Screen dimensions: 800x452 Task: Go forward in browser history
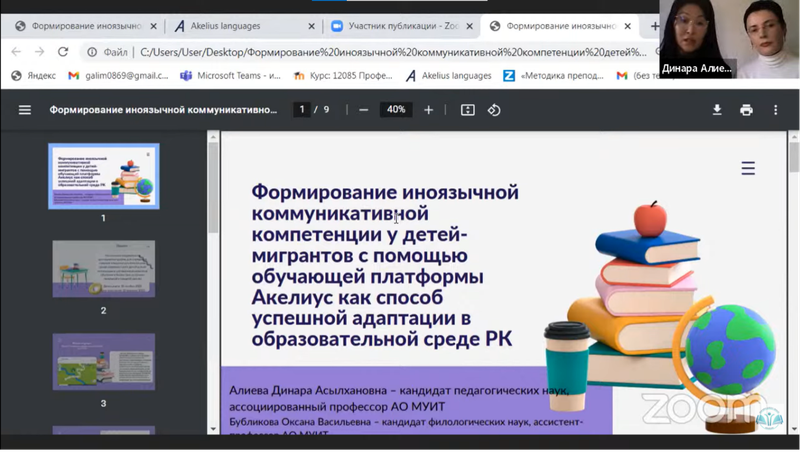[x=39, y=52]
